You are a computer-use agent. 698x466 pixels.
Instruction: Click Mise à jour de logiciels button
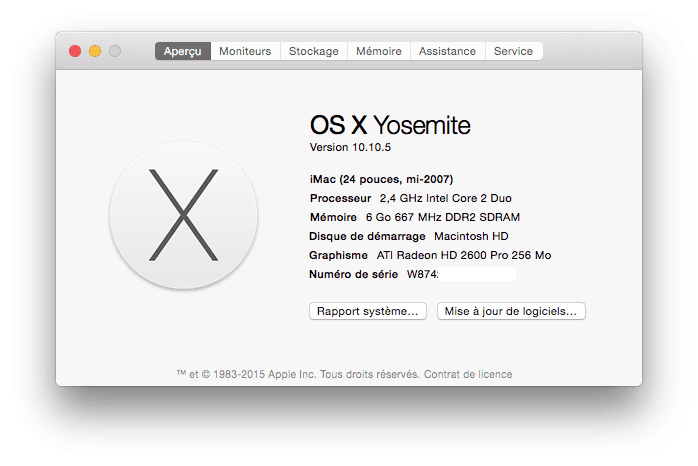click(511, 311)
